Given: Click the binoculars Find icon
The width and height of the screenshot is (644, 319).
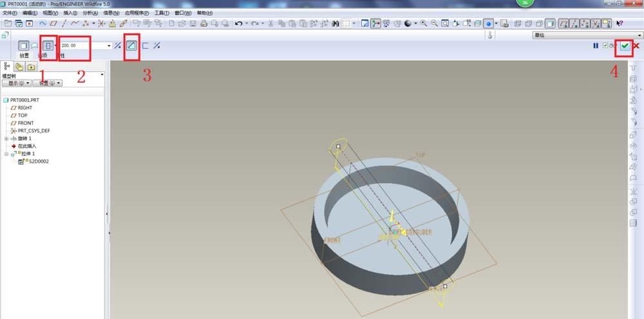Looking at the screenshot, I should [x=336, y=24].
